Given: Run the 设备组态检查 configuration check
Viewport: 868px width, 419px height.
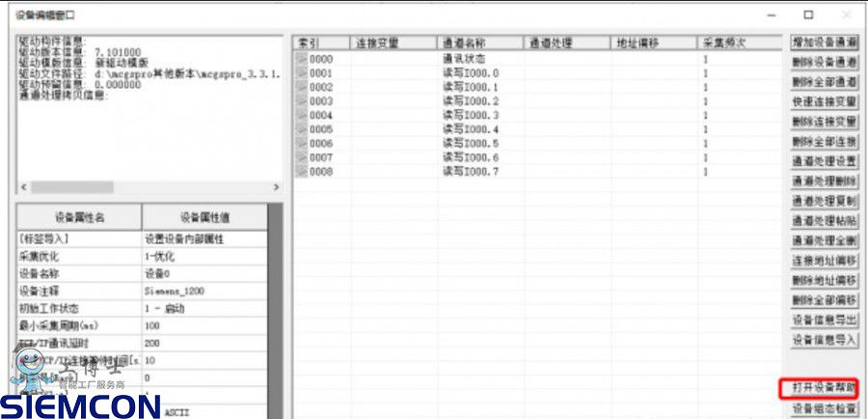Looking at the screenshot, I should coord(824,409).
